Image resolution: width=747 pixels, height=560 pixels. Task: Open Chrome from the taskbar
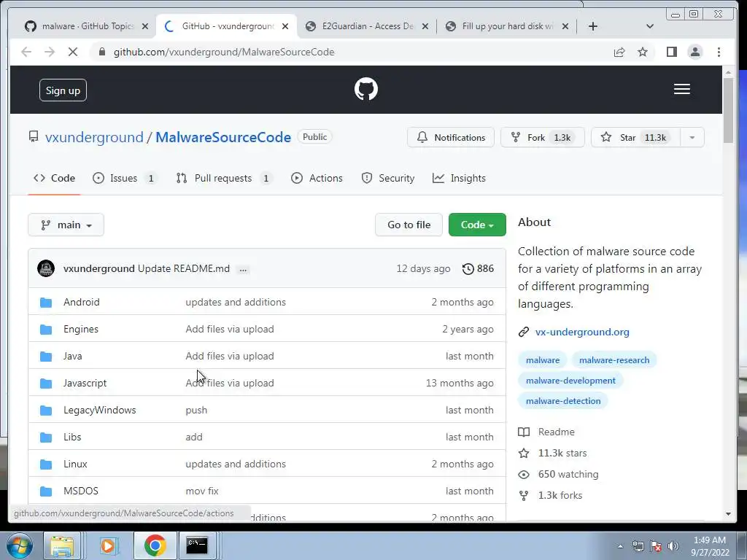(155, 545)
